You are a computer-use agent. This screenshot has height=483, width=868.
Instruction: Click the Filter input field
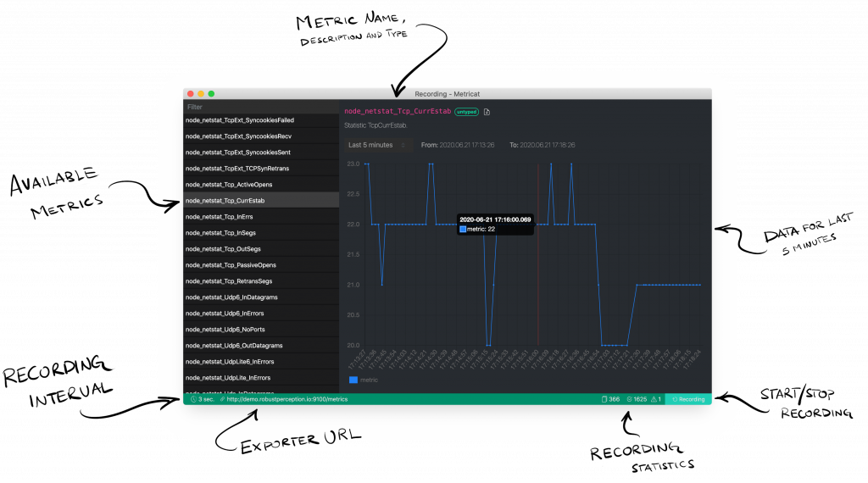261,107
